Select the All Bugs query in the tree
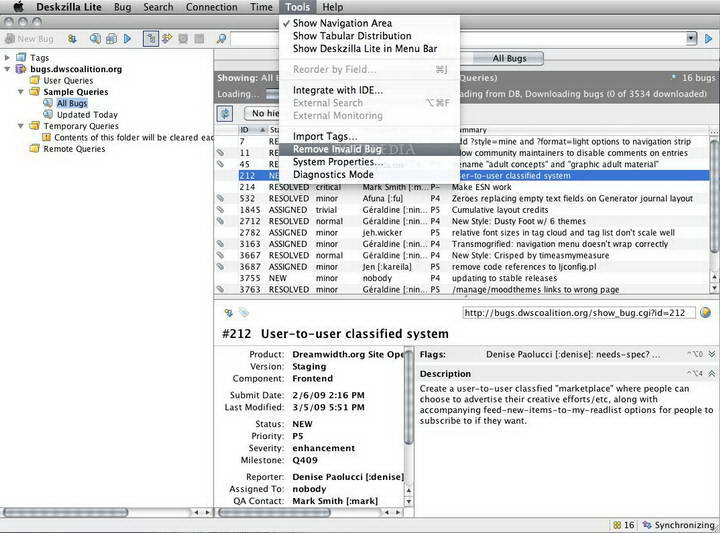720x533 pixels. click(x=72, y=103)
